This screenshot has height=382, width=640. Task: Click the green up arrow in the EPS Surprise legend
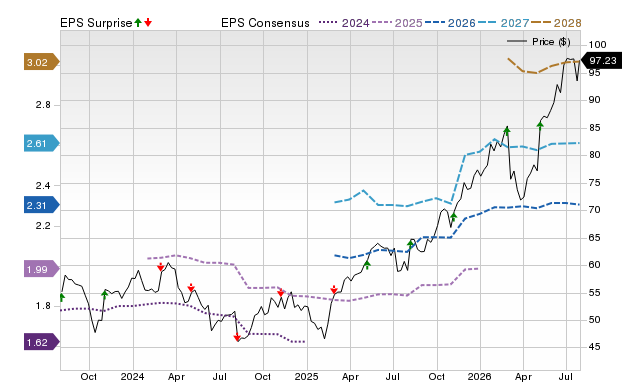coord(138,22)
